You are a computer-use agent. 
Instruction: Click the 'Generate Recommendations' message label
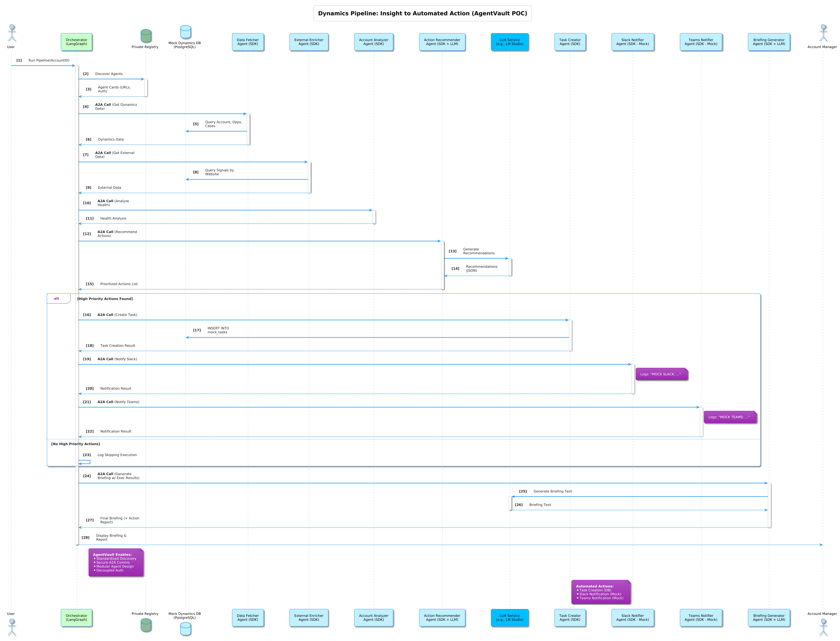[x=479, y=251]
